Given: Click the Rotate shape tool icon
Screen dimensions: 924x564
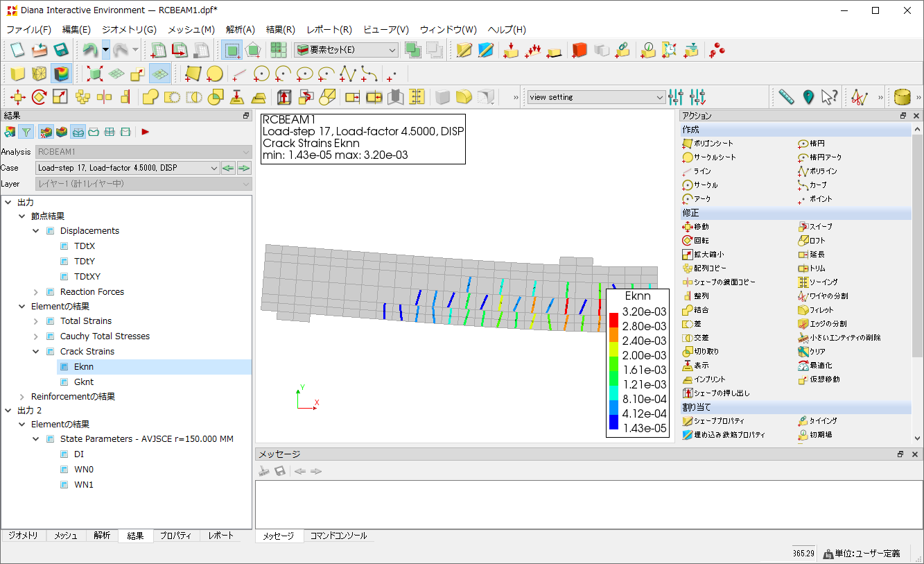Looking at the screenshot, I should coord(39,97).
